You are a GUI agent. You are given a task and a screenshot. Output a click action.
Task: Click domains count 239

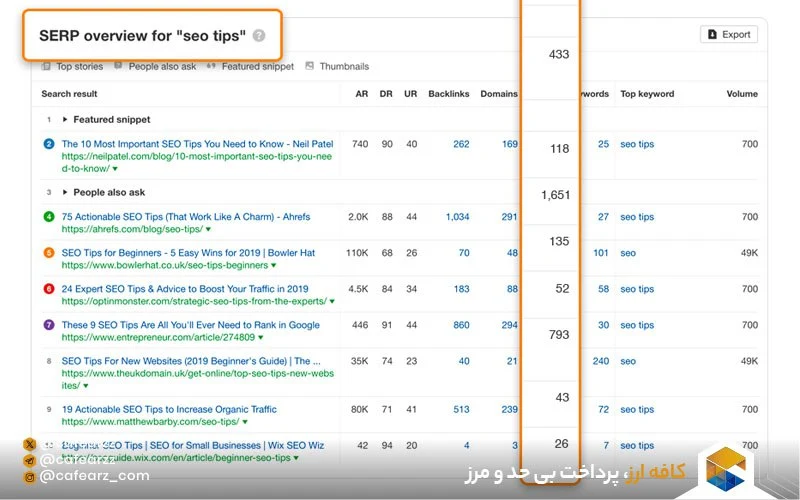pos(510,409)
